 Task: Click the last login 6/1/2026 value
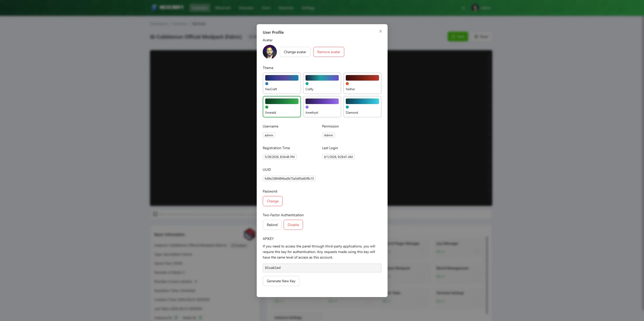pos(338,157)
